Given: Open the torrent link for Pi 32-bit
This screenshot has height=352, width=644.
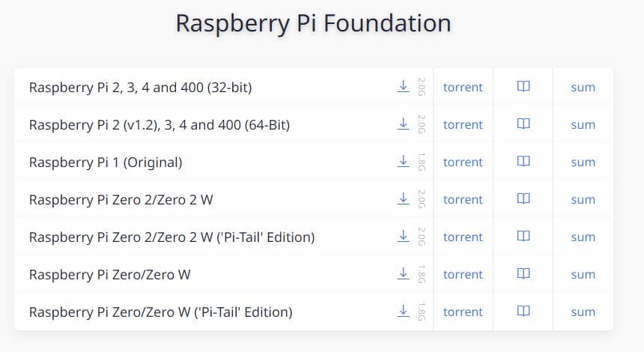Looking at the screenshot, I should click(x=463, y=87).
